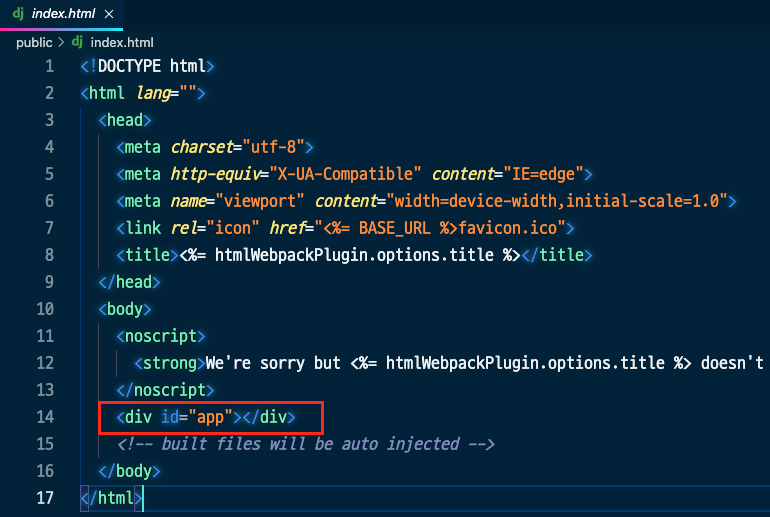Viewport: 770px width, 517px height.
Task: Click the opening <noscript> tag
Action: [x=161, y=336]
